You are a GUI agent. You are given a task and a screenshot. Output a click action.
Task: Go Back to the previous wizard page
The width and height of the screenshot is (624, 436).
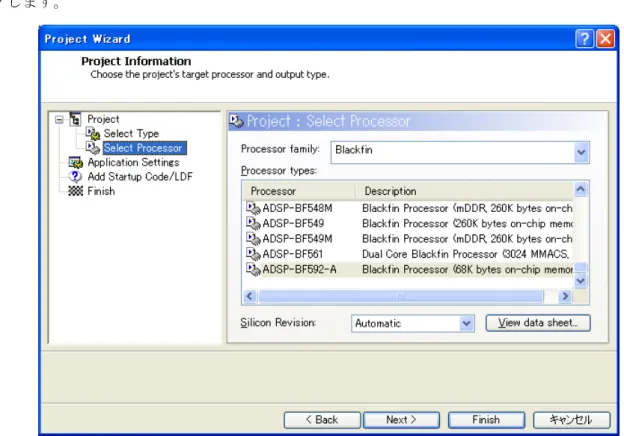click(322, 420)
